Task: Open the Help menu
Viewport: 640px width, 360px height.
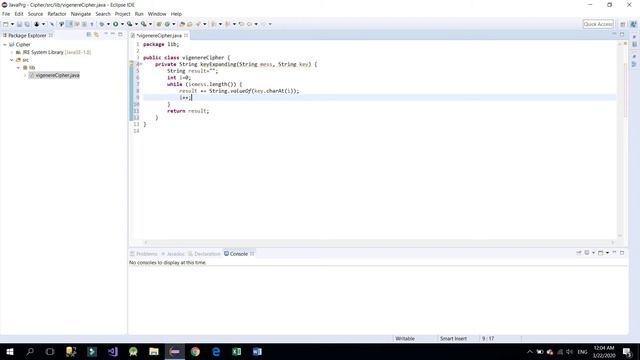Action: (x=176, y=14)
